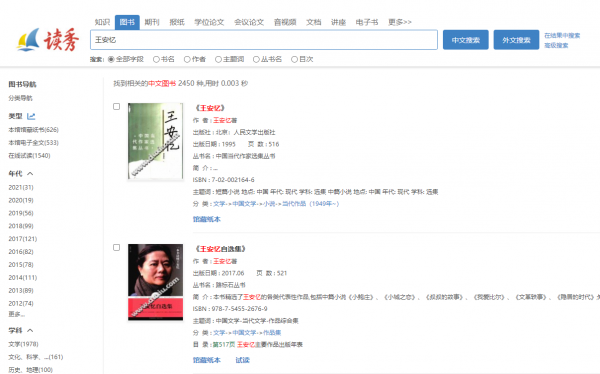The height and width of the screenshot is (374, 600).
Task: Show more years with 更多...
Action: pyautogui.click(x=16, y=314)
